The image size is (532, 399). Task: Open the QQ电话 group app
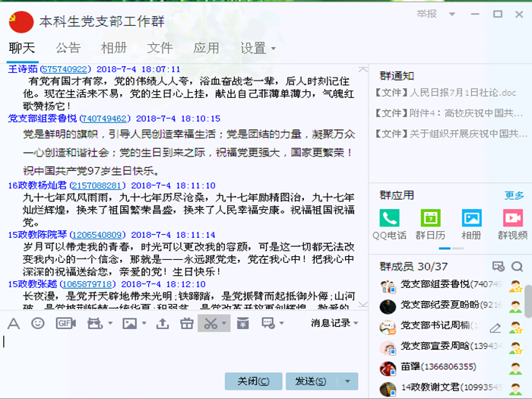[389, 224]
